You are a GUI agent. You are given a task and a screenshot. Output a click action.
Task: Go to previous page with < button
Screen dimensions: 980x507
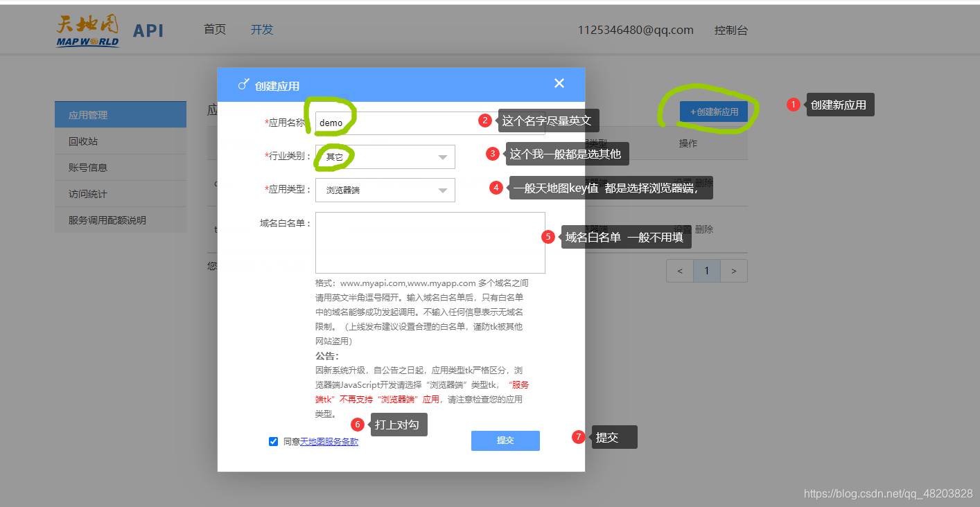(x=680, y=271)
